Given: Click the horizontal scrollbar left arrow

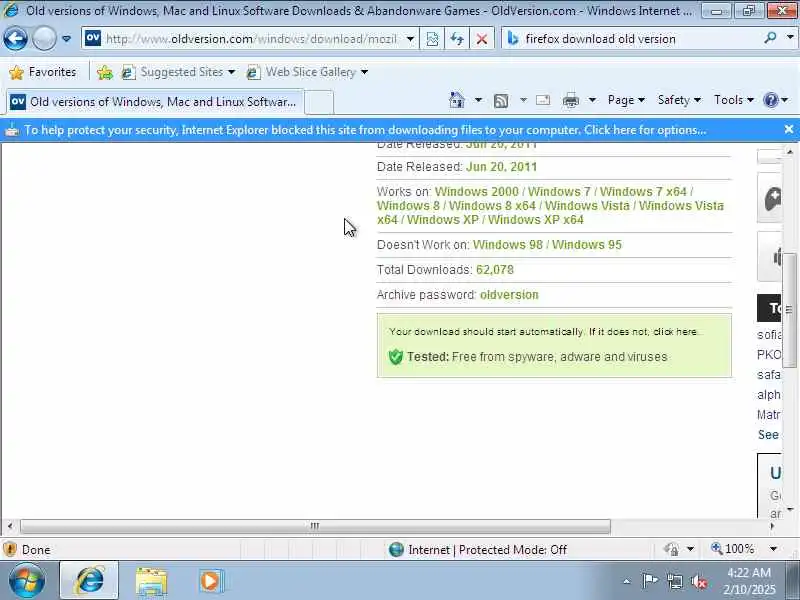Looking at the screenshot, I should coord(10,526).
